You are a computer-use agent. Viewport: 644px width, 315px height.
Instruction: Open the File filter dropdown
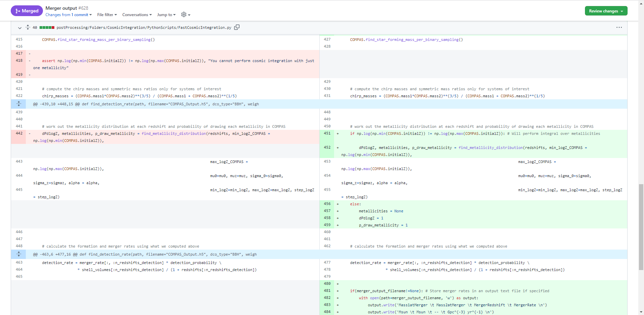coord(107,15)
